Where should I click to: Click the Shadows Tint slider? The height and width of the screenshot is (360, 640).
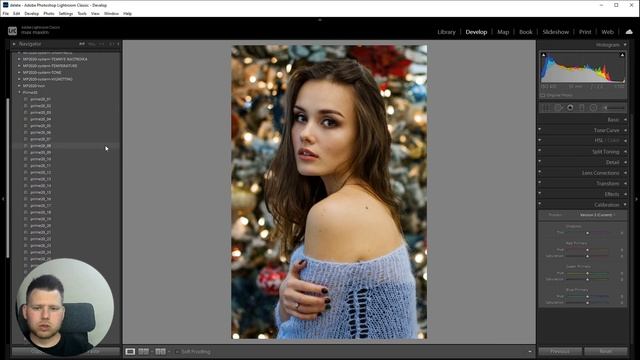pos(588,233)
